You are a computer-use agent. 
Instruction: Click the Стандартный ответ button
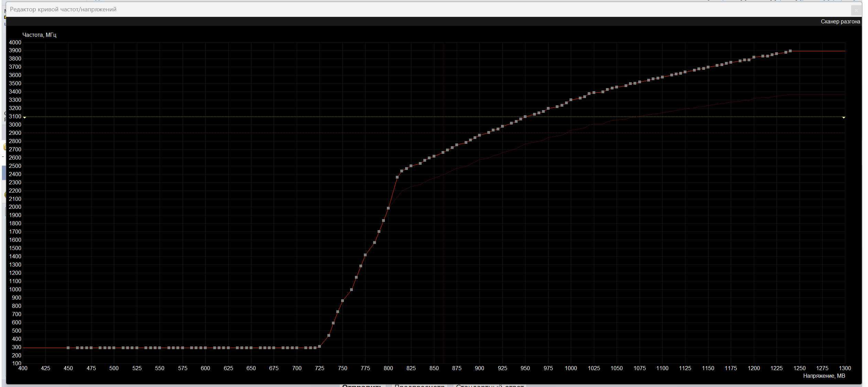point(490,385)
